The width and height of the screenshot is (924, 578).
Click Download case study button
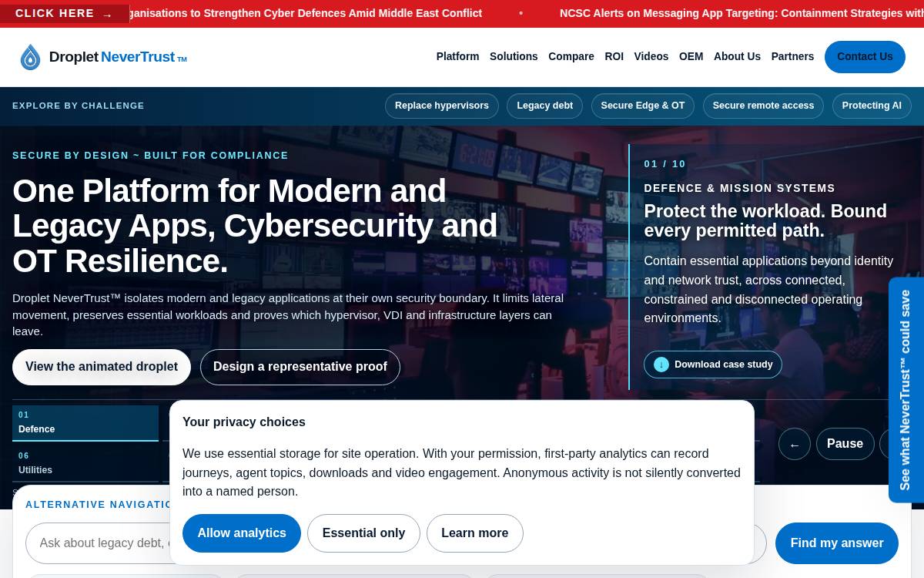pos(713,365)
